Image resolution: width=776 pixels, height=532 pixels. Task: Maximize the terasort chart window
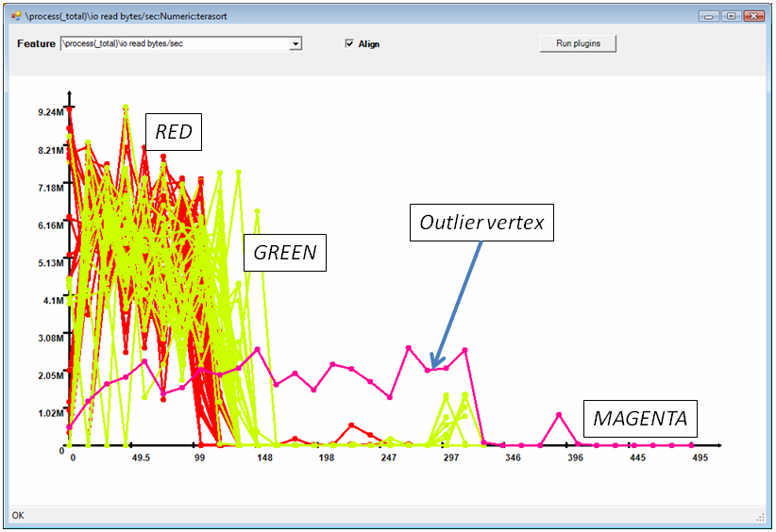[x=731, y=16]
